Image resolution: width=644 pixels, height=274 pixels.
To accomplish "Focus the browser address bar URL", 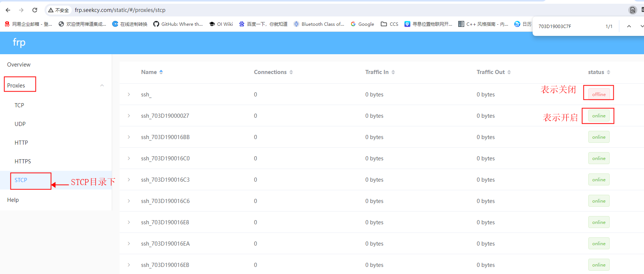I will pyautogui.click(x=120, y=10).
